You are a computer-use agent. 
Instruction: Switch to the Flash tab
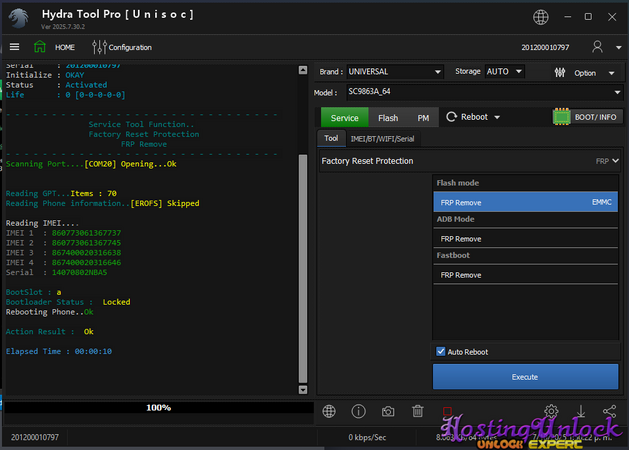point(388,118)
